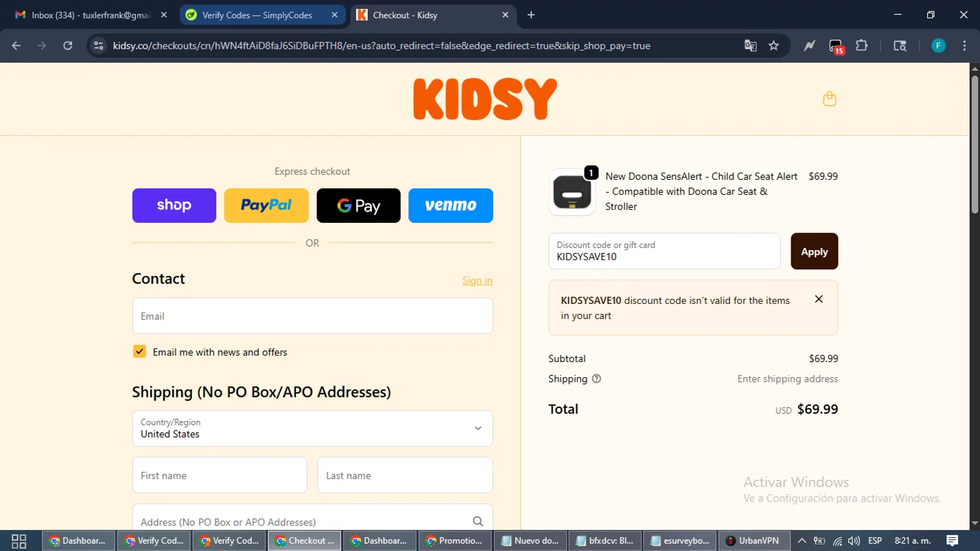Click the Last name field
The height and width of the screenshot is (551, 980).
click(x=405, y=475)
